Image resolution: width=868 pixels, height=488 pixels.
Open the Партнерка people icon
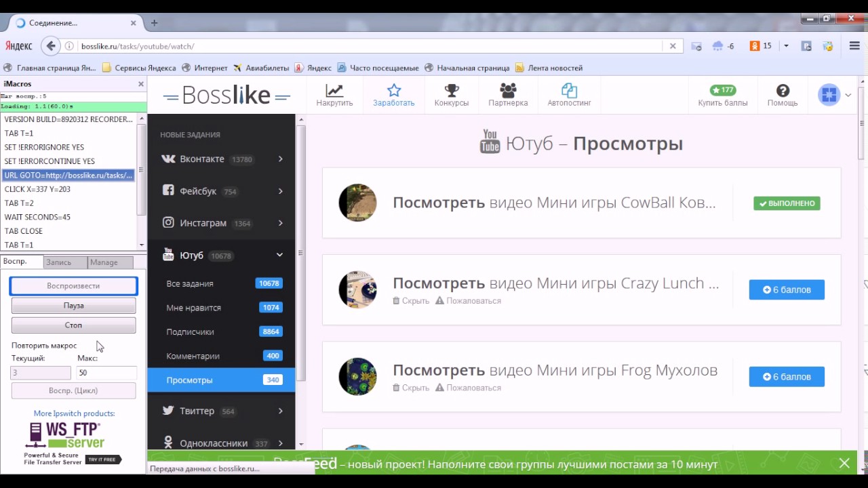[x=508, y=90]
